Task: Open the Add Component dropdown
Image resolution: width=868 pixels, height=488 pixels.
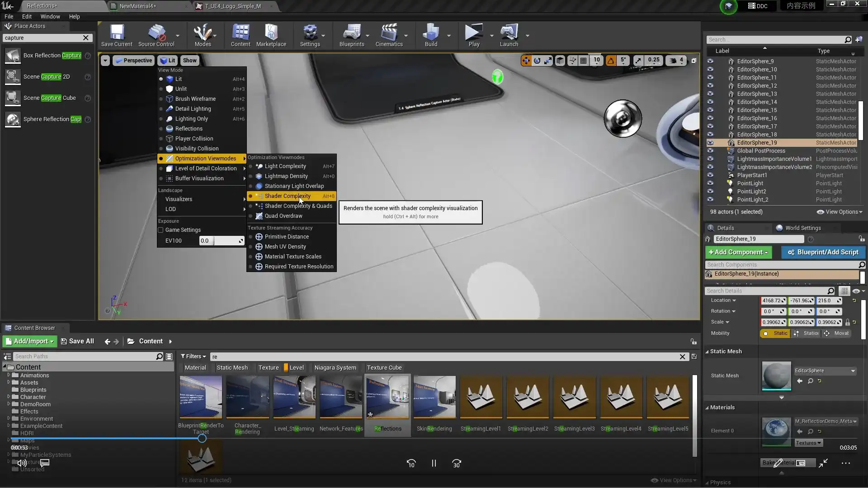Action: point(738,252)
